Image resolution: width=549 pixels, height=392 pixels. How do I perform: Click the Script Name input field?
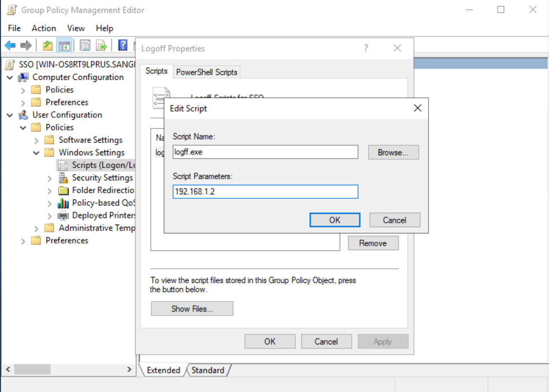[x=265, y=152]
